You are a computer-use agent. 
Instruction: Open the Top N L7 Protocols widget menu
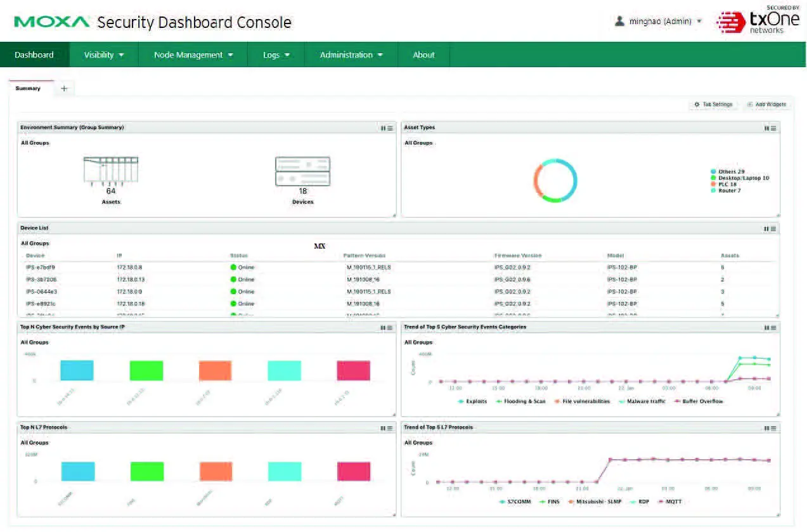click(389, 427)
